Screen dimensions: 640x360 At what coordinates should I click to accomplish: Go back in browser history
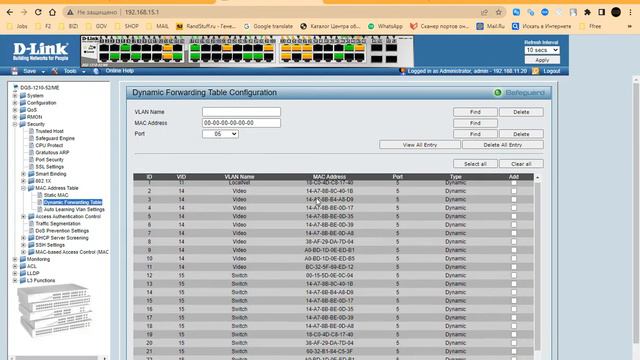pos(10,12)
